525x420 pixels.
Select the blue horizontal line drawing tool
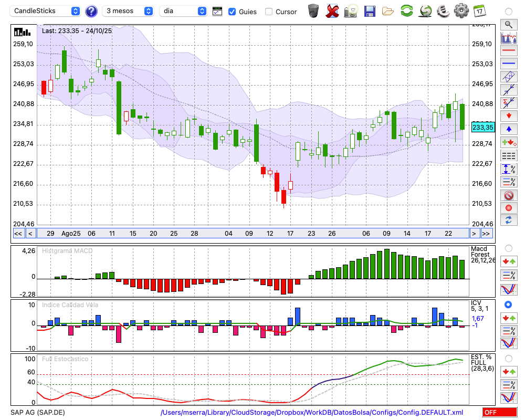508,64
